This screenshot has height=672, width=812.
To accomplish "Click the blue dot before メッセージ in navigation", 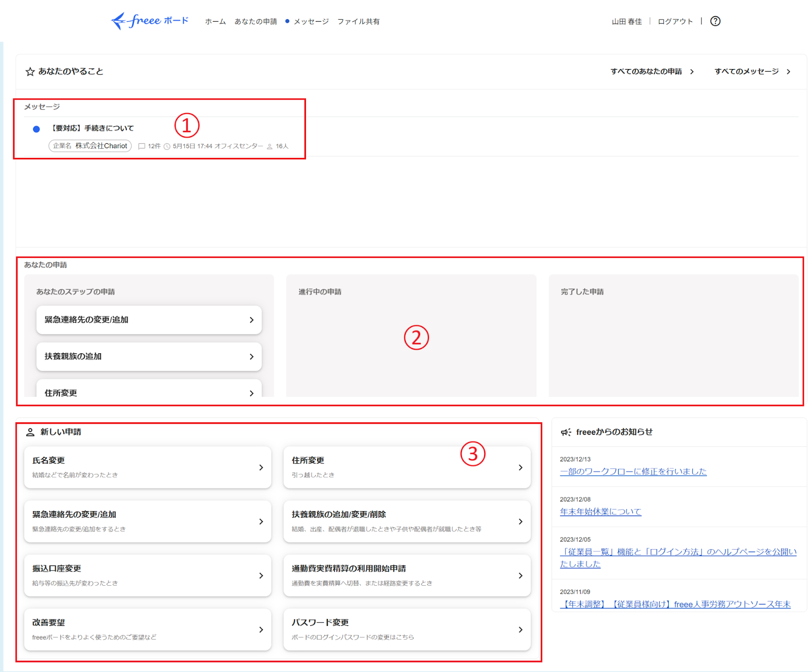I will coord(287,21).
